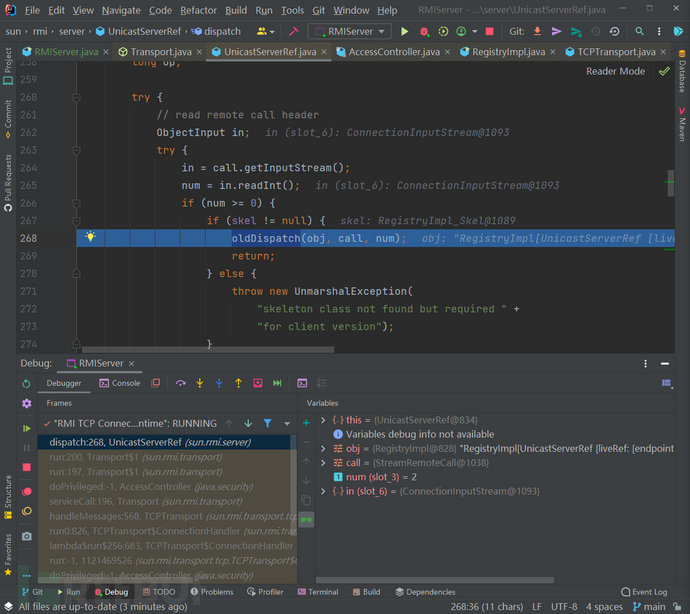The image size is (690, 614).
Task: Expand the 'call' variable node
Action: [x=323, y=463]
